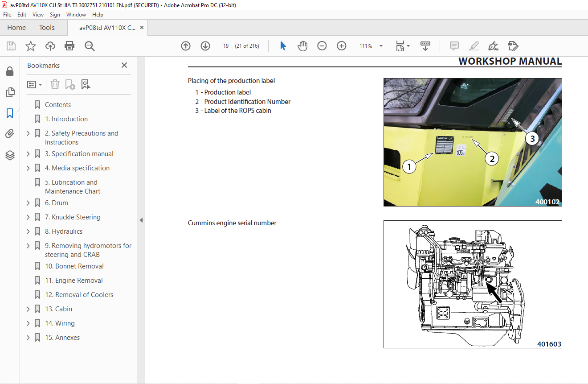
Task: Click the production label photo 400102
Action: click(x=473, y=142)
